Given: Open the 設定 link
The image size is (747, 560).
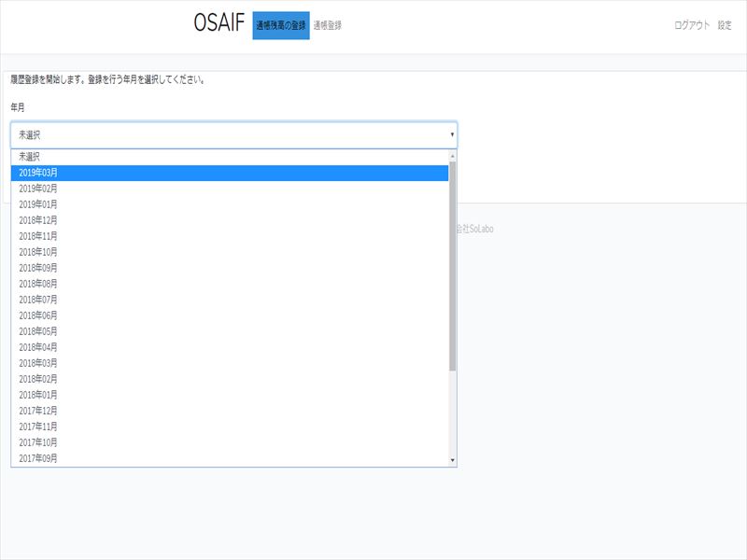Looking at the screenshot, I should point(725,25).
